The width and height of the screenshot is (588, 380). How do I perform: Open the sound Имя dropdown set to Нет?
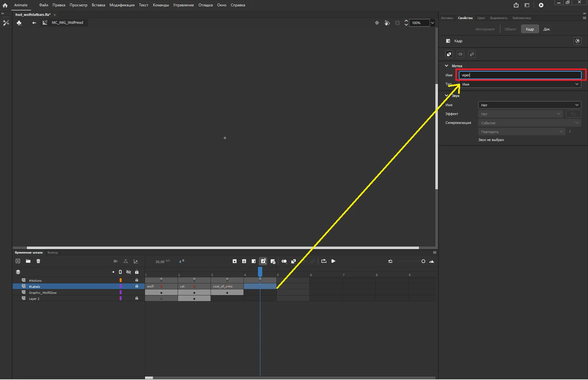coord(529,105)
